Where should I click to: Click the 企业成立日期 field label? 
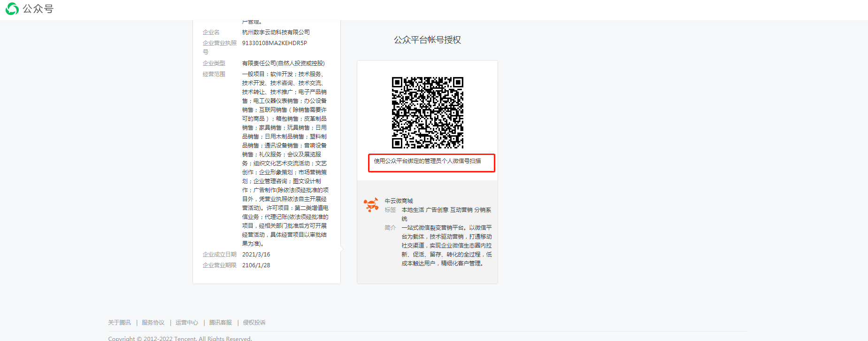(220, 255)
